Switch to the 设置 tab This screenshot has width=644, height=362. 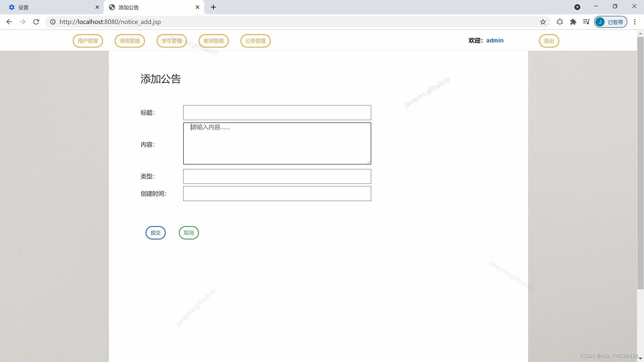tap(52, 7)
